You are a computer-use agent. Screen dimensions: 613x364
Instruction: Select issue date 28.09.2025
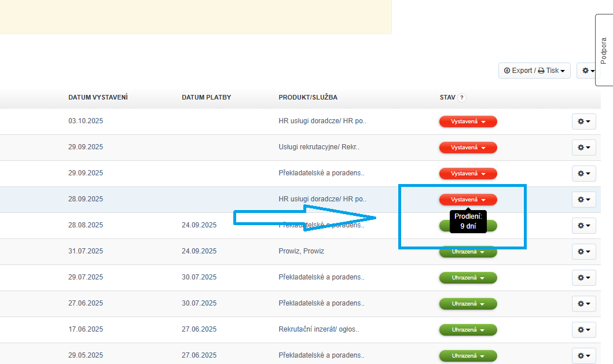point(86,199)
